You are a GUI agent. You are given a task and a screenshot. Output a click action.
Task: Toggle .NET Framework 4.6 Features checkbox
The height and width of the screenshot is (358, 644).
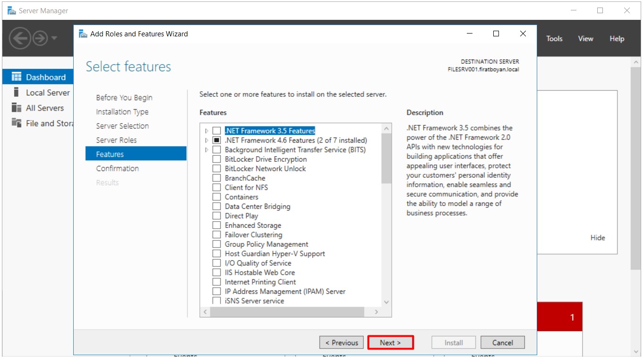click(216, 140)
